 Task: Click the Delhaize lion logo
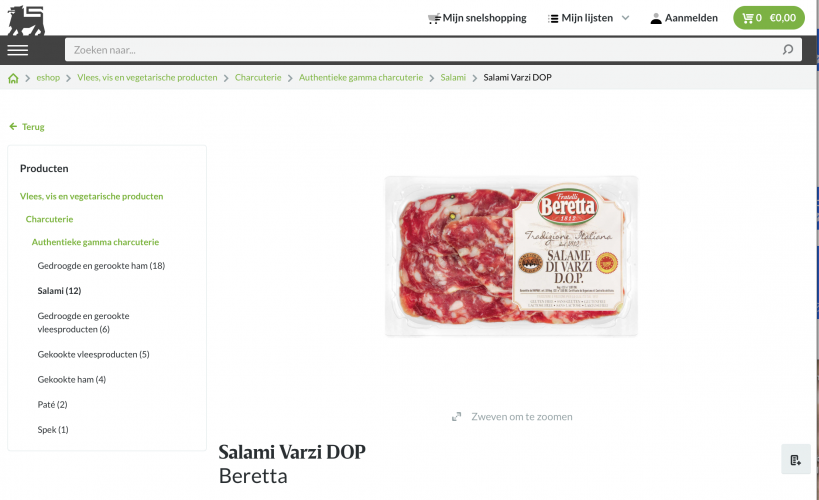coord(26,21)
